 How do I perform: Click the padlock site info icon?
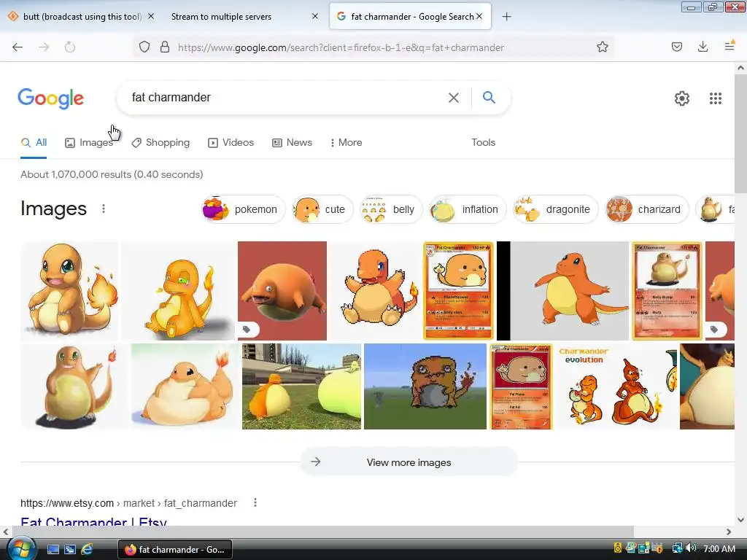coord(165,47)
